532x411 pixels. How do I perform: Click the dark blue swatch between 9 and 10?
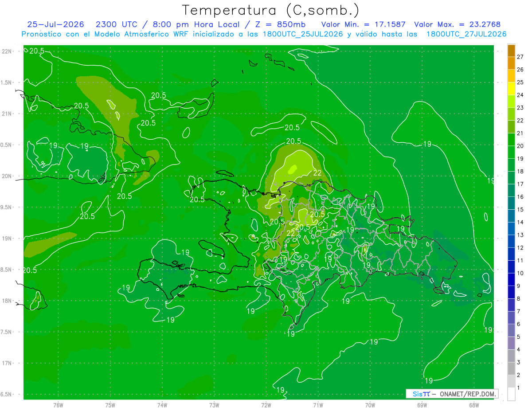[511, 279]
